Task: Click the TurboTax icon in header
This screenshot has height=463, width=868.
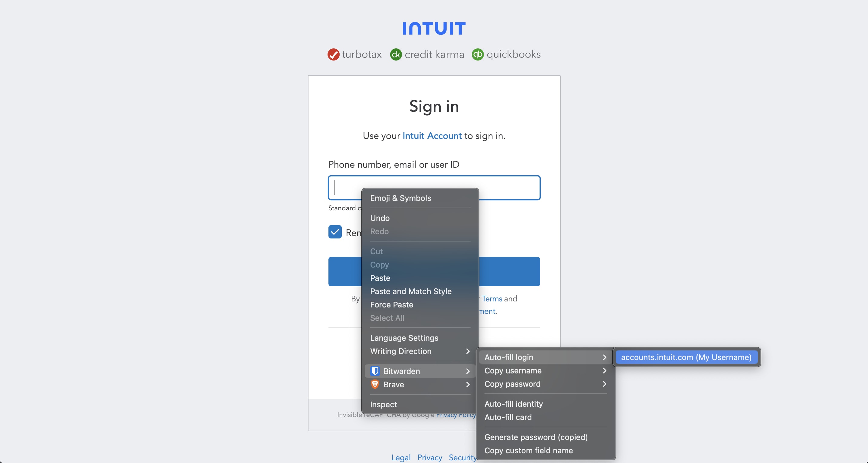Action: click(x=332, y=54)
